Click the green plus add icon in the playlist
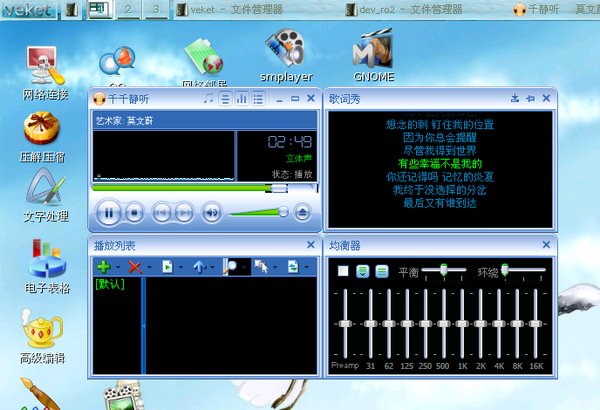 coord(102,267)
